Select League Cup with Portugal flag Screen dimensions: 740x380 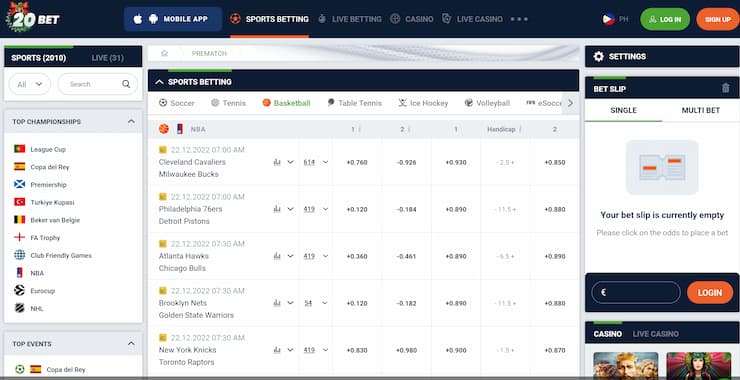point(40,149)
